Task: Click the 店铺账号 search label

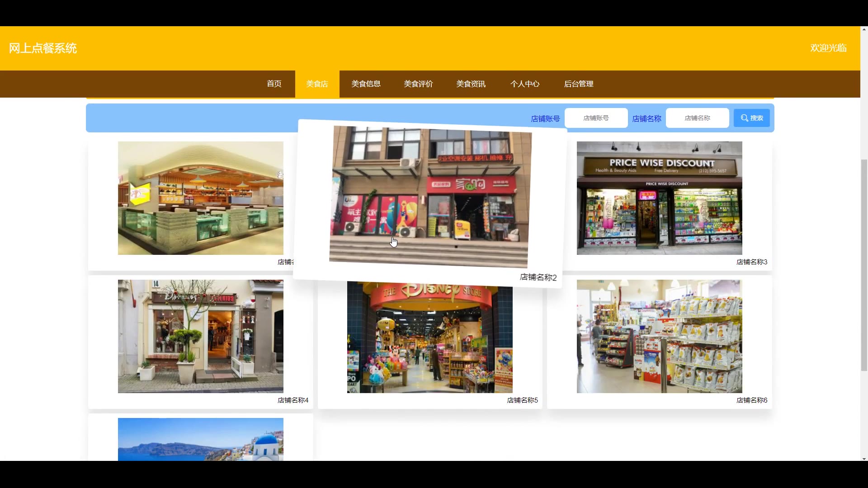Action: click(x=545, y=118)
